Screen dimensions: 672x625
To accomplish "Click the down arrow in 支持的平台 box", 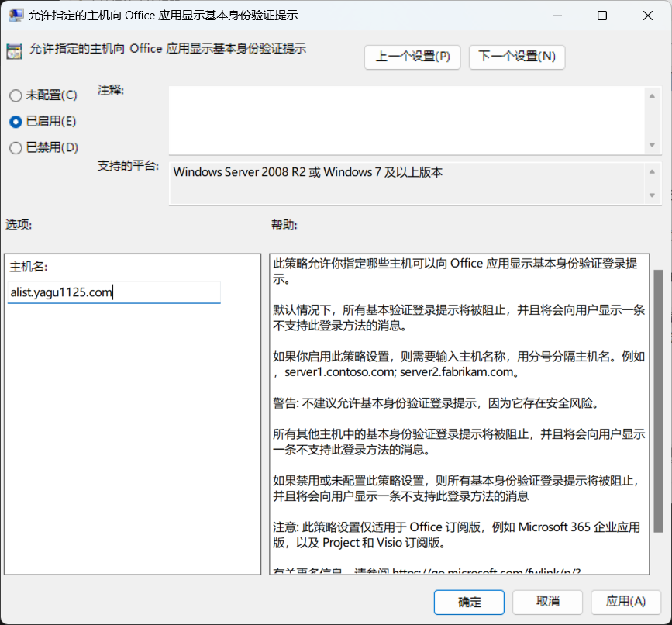I will pos(653,195).
